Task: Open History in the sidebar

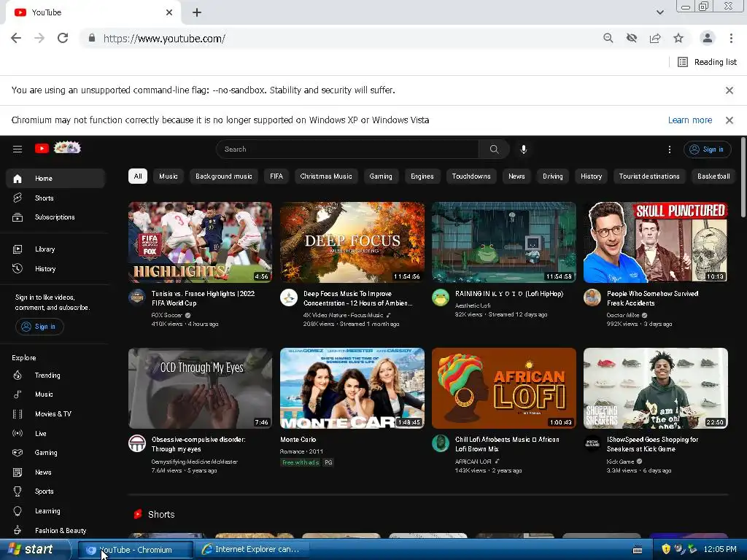Action: tap(55, 268)
